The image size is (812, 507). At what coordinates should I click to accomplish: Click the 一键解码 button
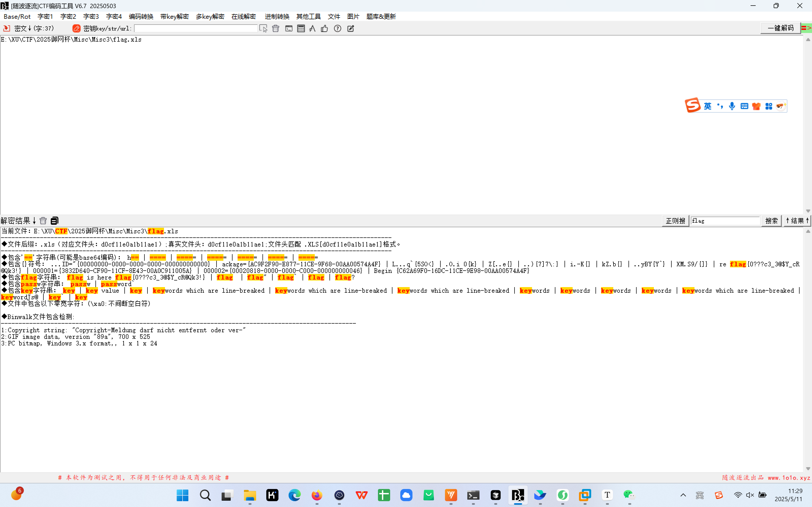781,28
